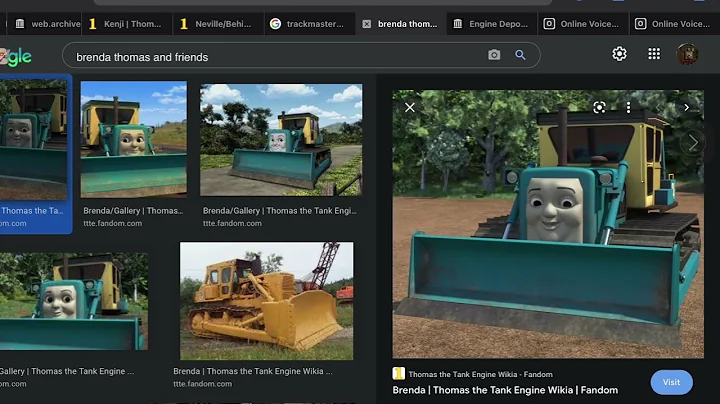Open the large Brenda bulldozer preview image
Image resolution: width=720 pixels, height=404 pixels.
coord(548,224)
